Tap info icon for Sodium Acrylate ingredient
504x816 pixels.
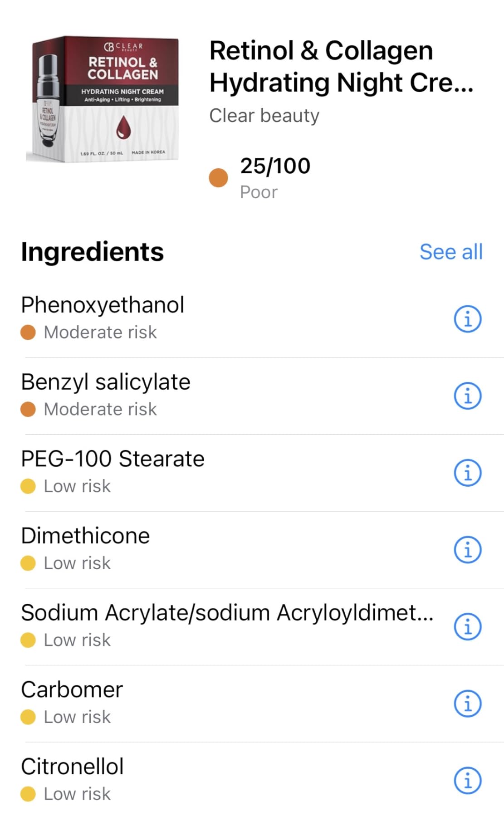click(467, 627)
